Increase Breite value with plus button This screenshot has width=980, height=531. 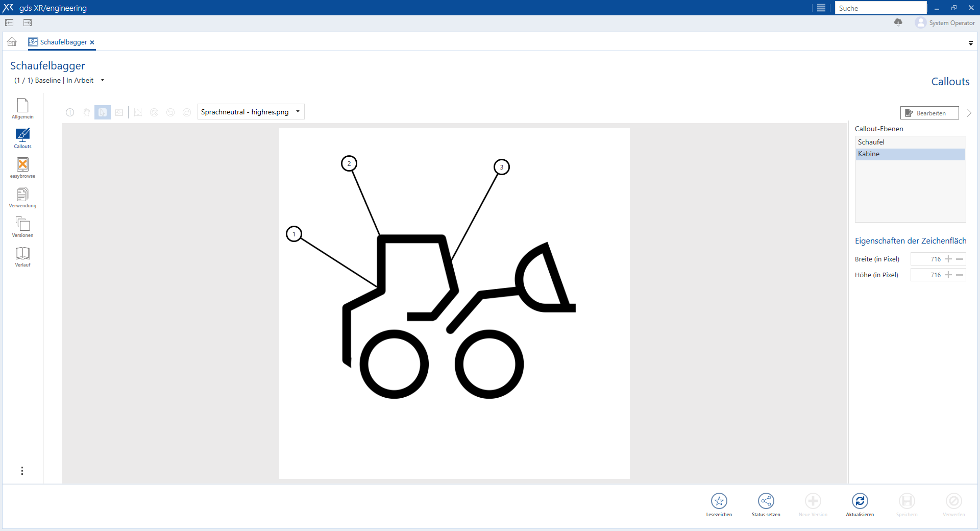[948, 259]
